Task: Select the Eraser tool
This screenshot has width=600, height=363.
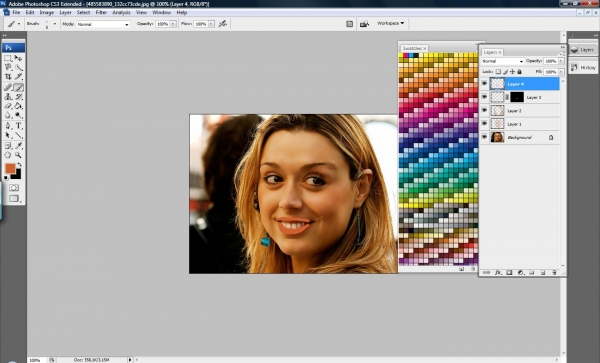Action: (8, 106)
